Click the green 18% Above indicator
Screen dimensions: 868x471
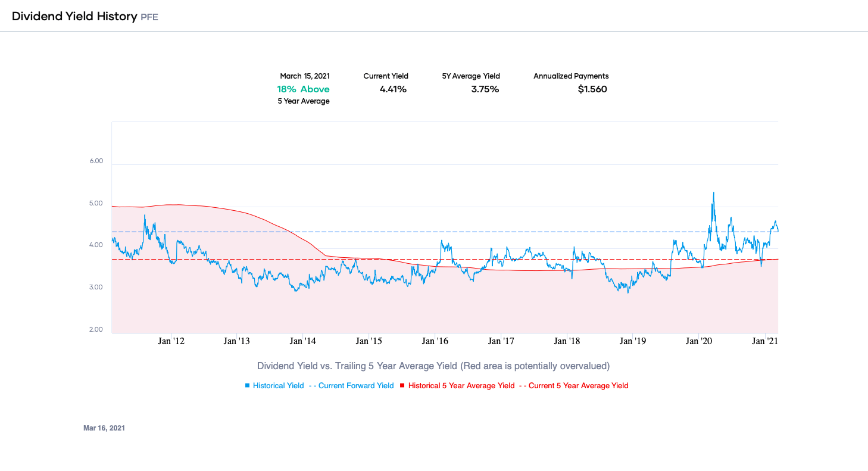pyautogui.click(x=303, y=89)
